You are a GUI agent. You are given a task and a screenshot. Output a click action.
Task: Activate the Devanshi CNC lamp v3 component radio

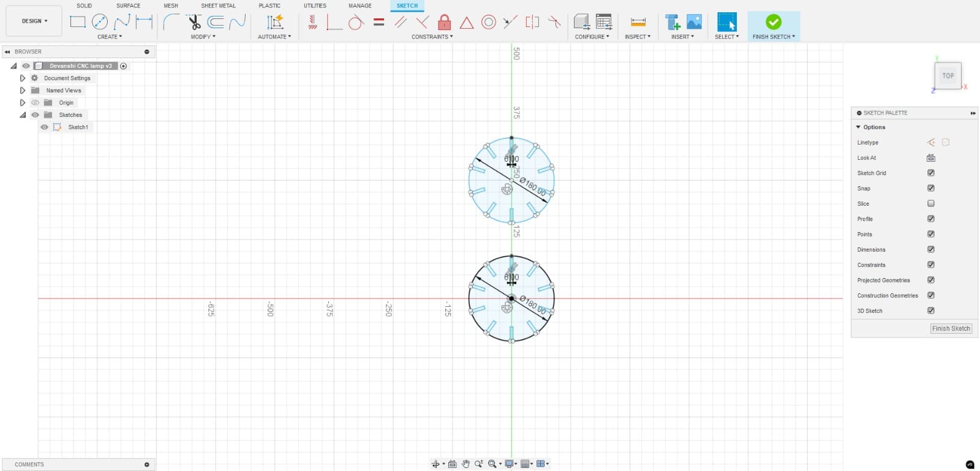[124, 66]
